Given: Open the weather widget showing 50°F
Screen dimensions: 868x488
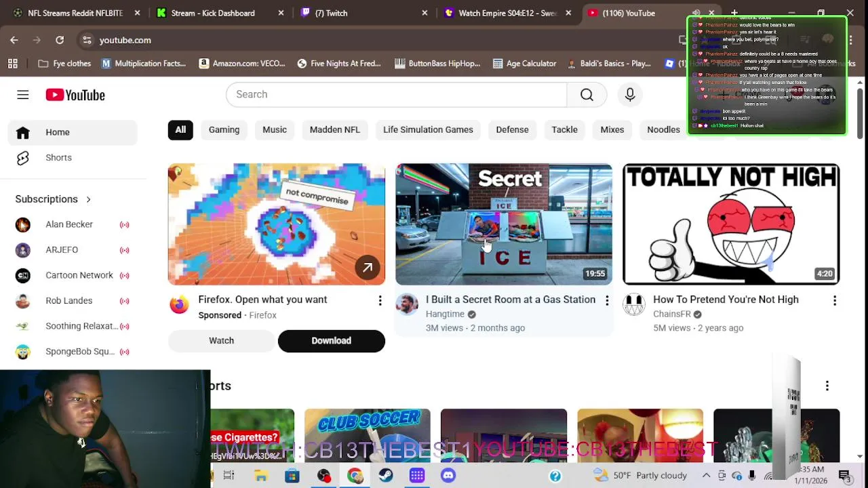Looking at the screenshot, I should [640, 476].
